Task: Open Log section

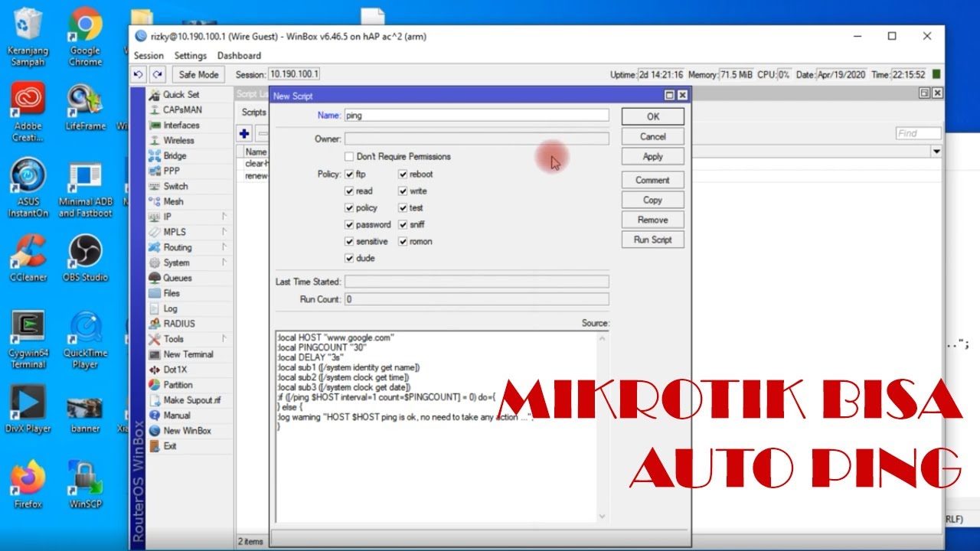Action: pyautogui.click(x=170, y=308)
